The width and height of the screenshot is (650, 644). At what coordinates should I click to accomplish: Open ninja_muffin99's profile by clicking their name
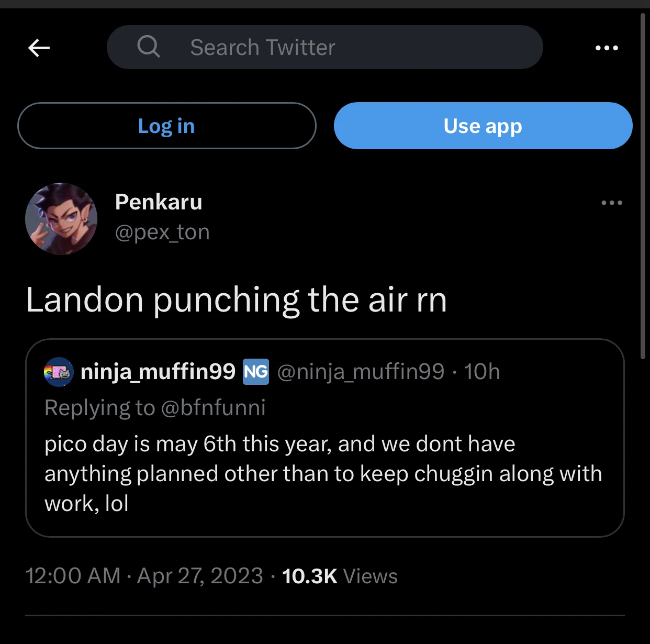point(158,372)
